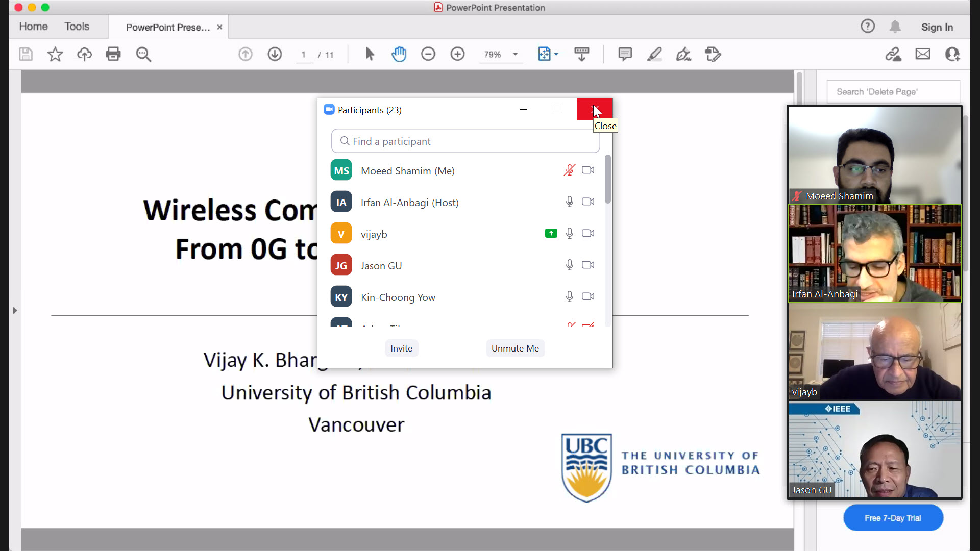This screenshot has height=551, width=980.
Task: Go to next page arrow
Action: (275, 54)
